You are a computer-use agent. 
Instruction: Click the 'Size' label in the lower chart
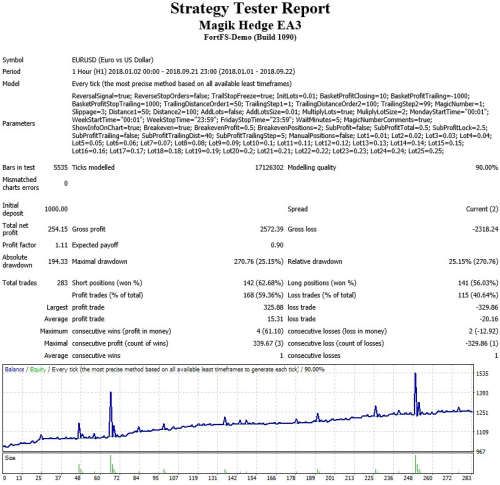pyautogui.click(x=10, y=458)
